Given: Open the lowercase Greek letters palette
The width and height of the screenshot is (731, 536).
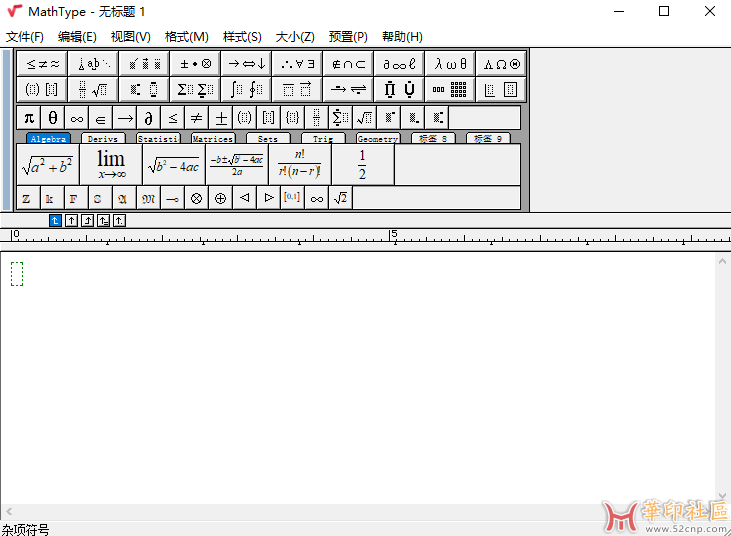Looking at the screenshot, I should [x=450, y=64].
